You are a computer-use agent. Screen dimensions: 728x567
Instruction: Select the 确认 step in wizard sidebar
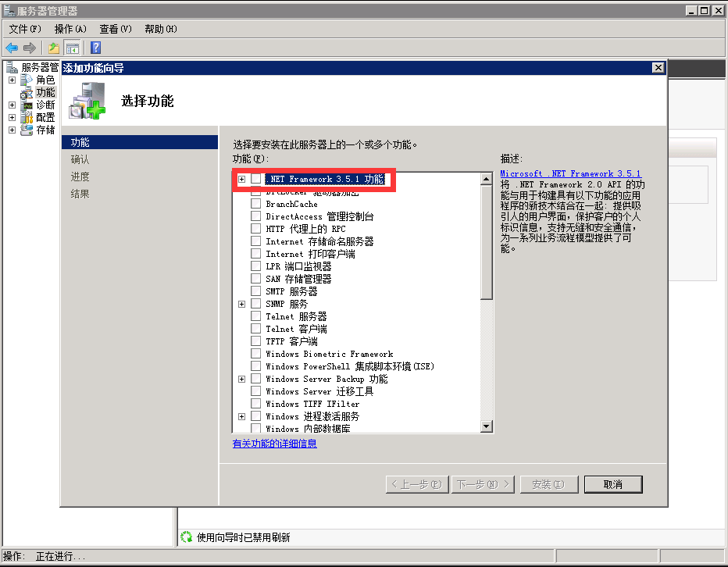(x=80, y=159)
